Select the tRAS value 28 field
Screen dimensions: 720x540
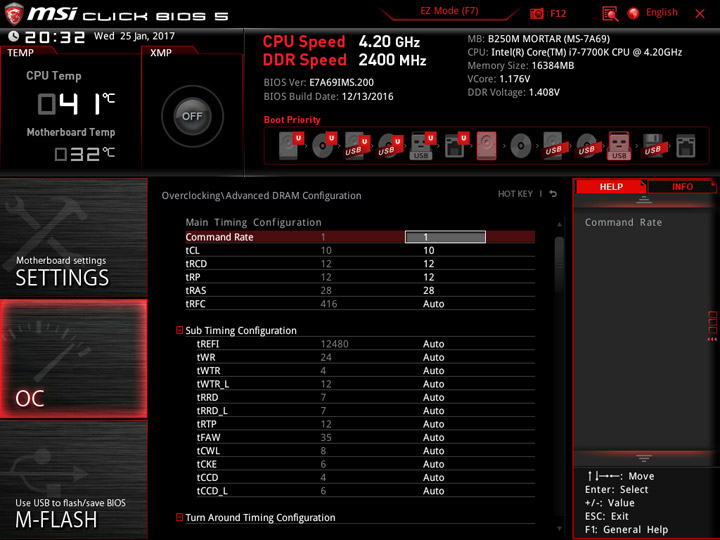tap(429, 290)
